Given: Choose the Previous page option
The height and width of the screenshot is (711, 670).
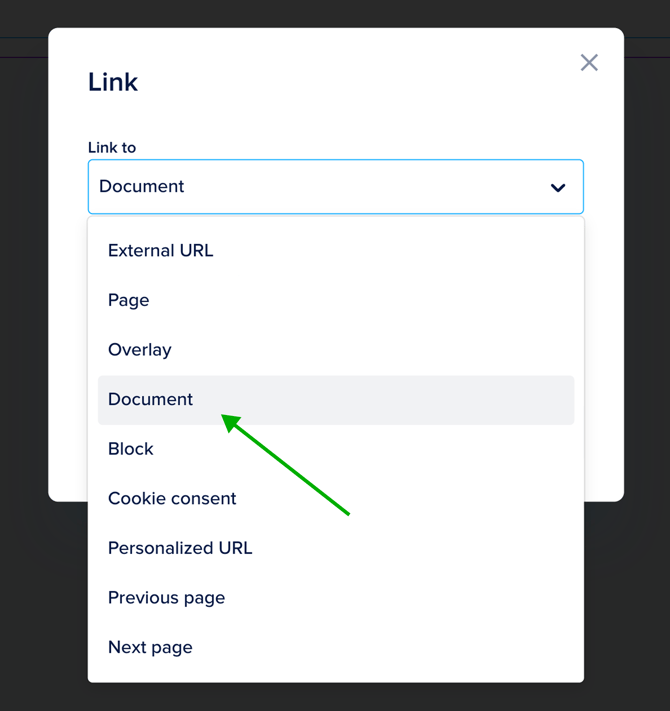Looking at the screenshot, I should 167,598.
